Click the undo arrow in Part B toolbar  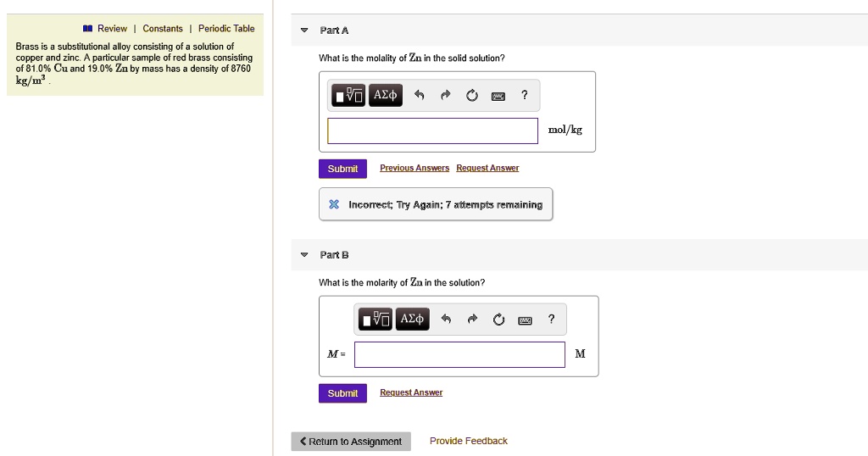point(446,320)
